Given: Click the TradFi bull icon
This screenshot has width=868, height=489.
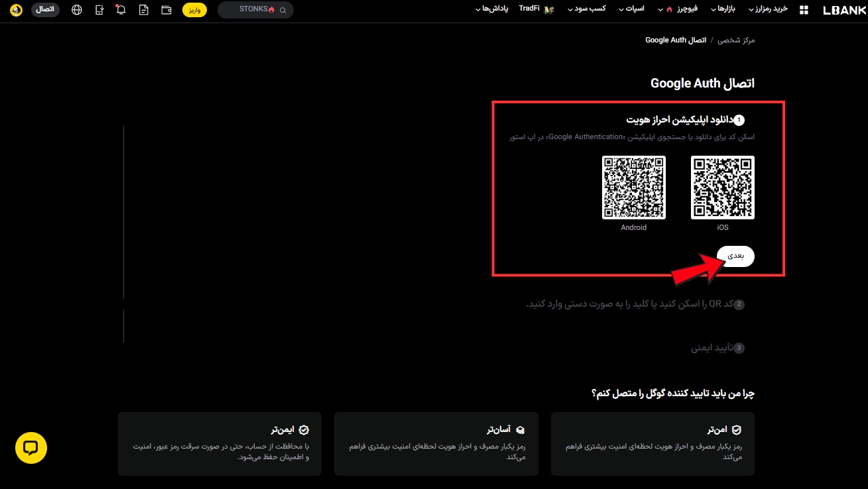Looking at the screenshot, I should click(548, 10).
